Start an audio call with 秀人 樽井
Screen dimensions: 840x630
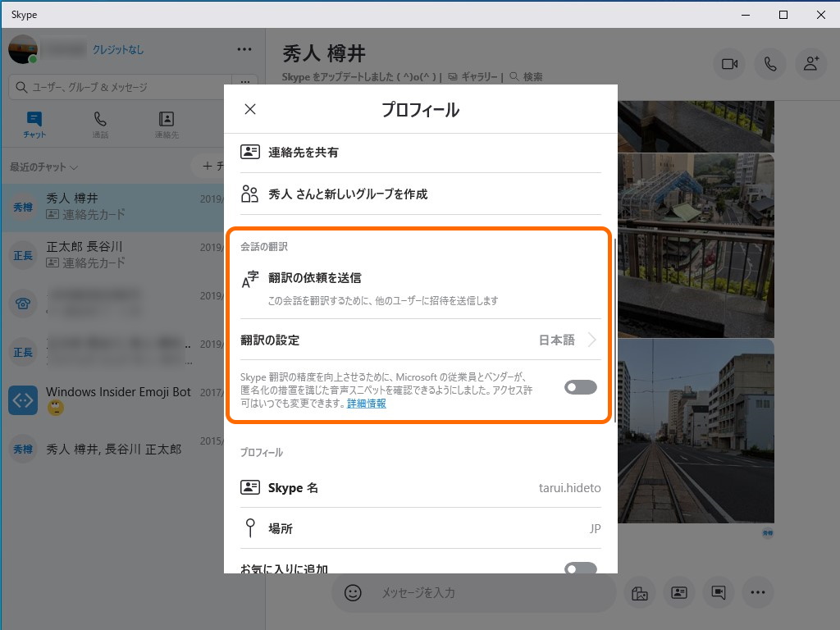tap(769, 64)
